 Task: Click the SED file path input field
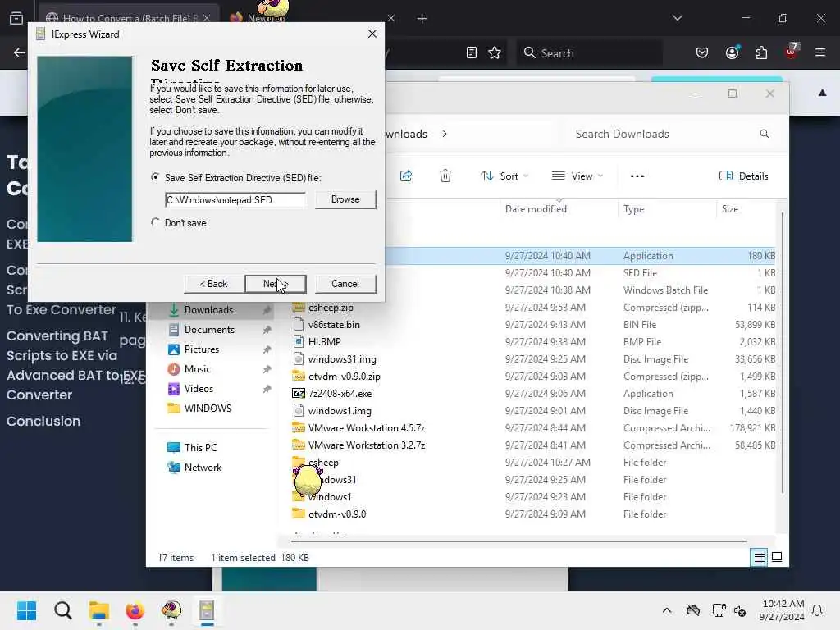(235, 200)
